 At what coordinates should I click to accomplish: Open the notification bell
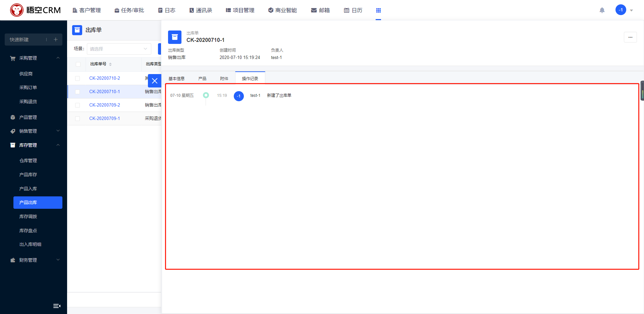click(x=602, y=10)
